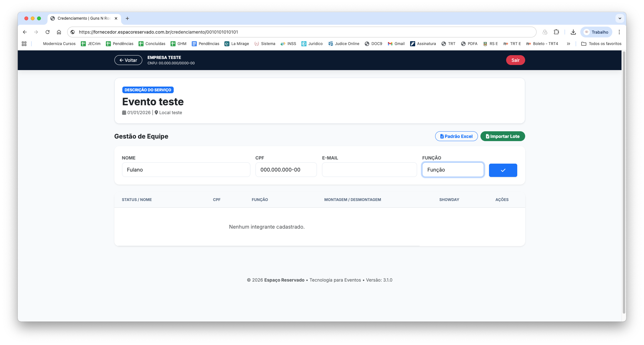Open a new browser tab

point(127,18)
